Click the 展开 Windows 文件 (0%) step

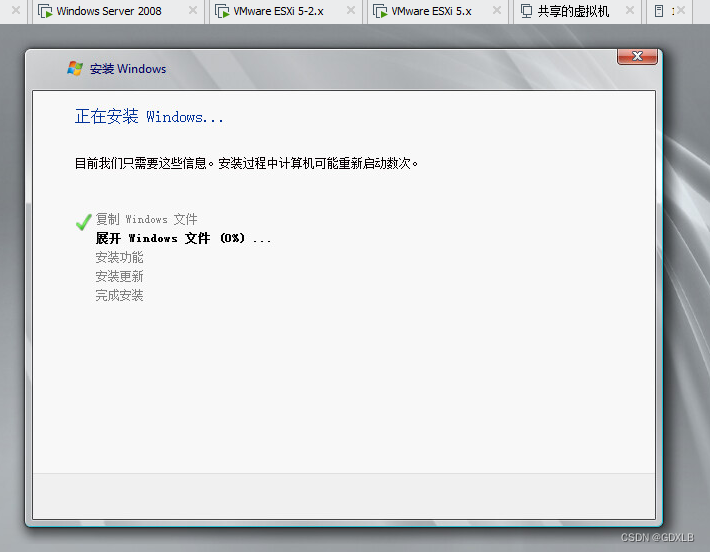click(x=183, y=238)
